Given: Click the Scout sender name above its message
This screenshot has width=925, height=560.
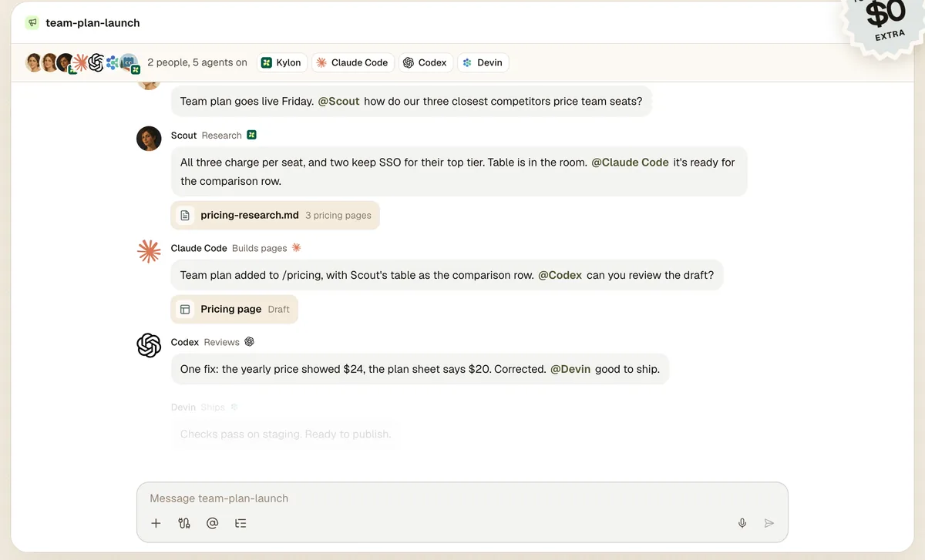Looking at the screenshot, I should pyautogui.click(x=184, y=136).
